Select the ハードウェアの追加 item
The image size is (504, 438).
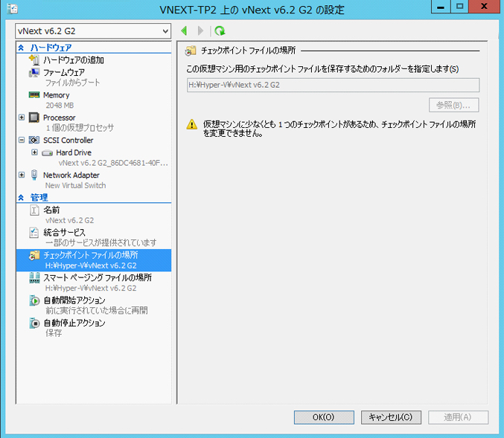(x=73, y=60)
